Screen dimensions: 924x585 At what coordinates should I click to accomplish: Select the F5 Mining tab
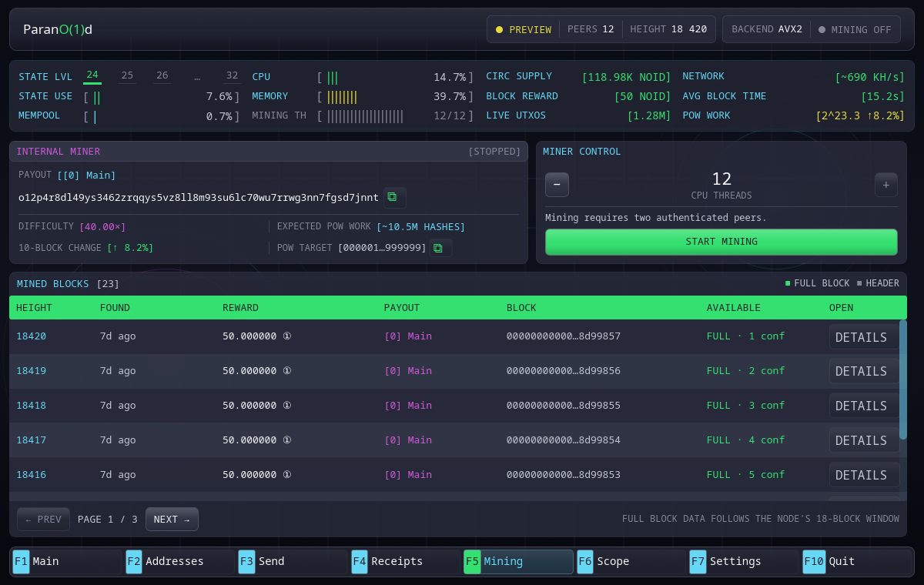[518, 561]
